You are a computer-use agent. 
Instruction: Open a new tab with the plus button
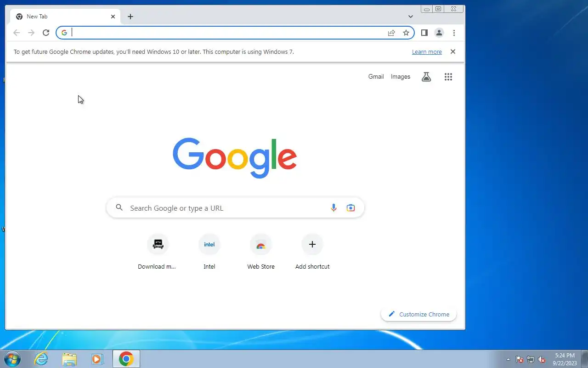pyautogui.click(x=130, y=17)
